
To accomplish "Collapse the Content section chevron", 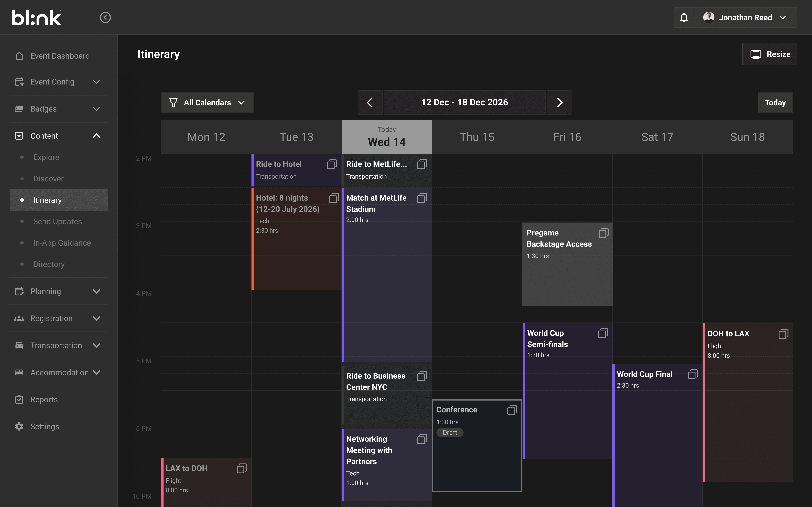I will click(96, 136).
